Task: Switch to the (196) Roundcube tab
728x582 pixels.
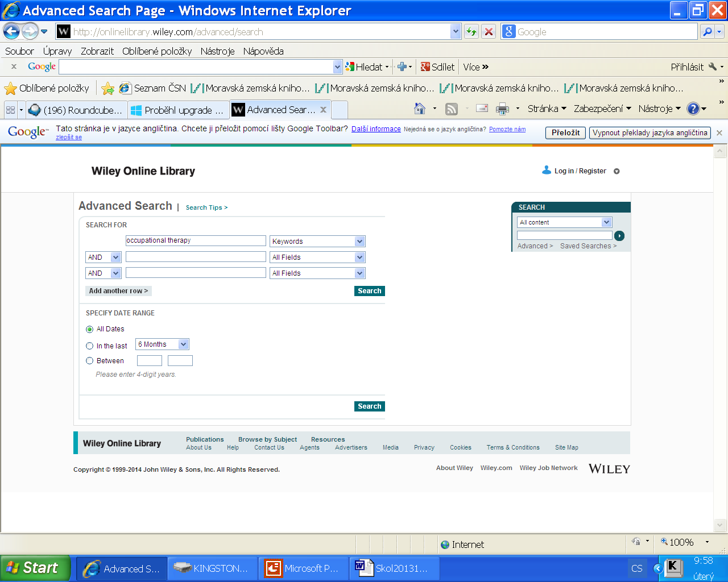Action: [76, 110]
